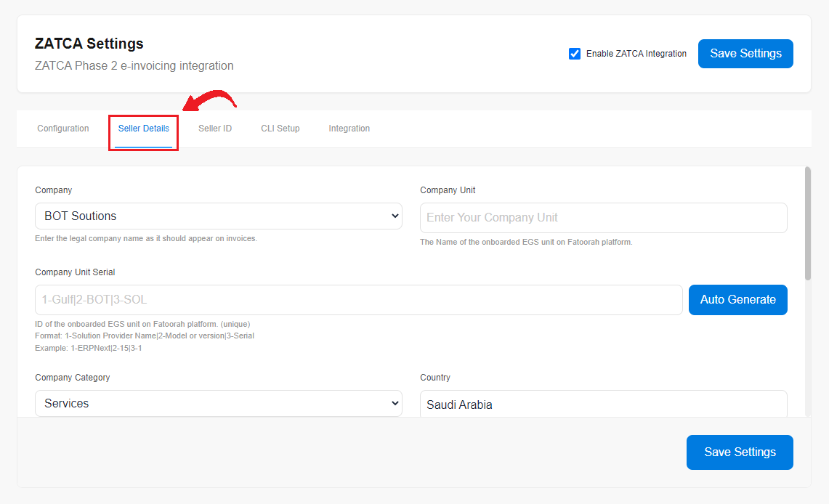Click the Country field showing Saudi Arabia
Viewport: 829px width, 504px height.
pos(603,405)
